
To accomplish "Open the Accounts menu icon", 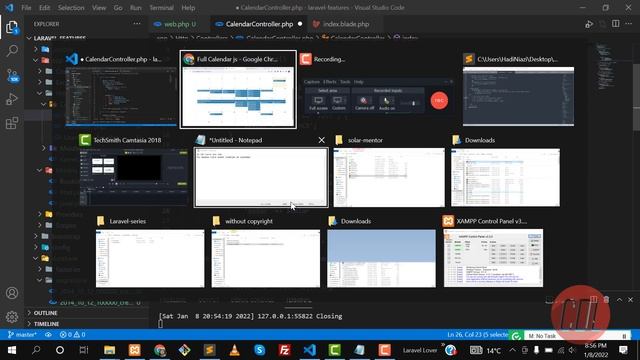I will click(x=12, y=293).
